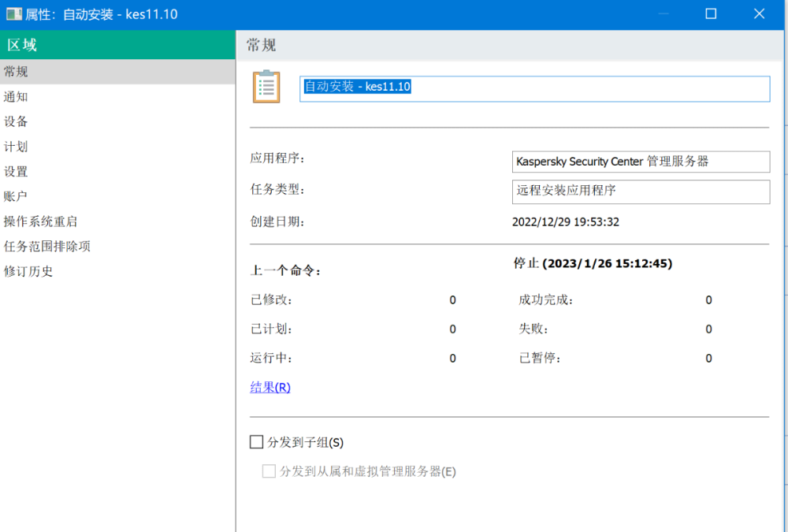Maximize the properties window
This screenshot has width=788, height=532.
711,14
